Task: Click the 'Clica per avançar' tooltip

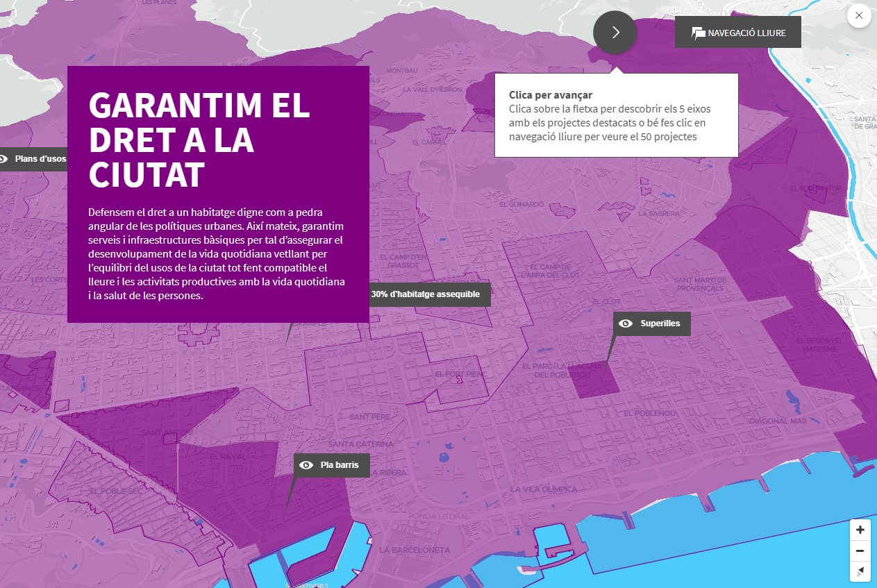Action: (616, 115)
